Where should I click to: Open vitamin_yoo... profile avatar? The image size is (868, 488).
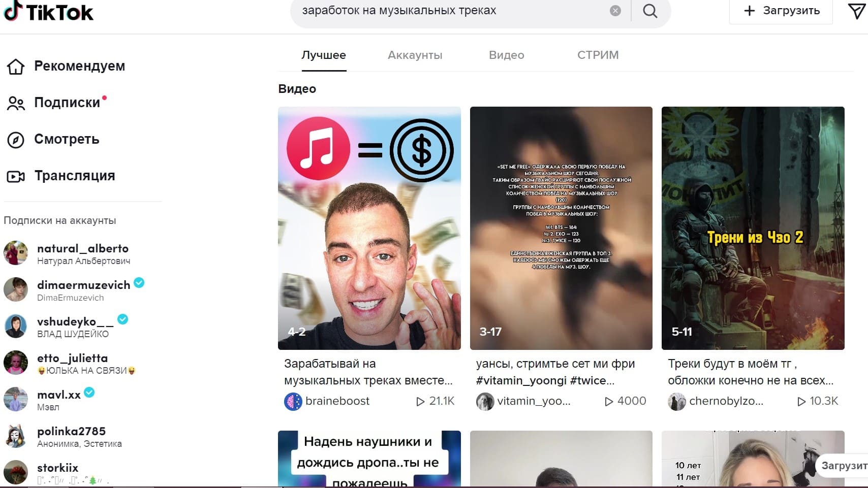pos(485,402)
